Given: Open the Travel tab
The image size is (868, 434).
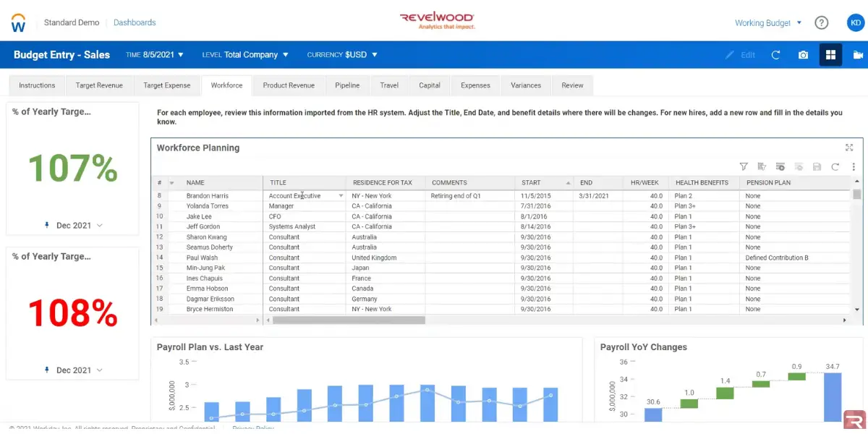Looking at the screenshot, I should coord(389,85).
